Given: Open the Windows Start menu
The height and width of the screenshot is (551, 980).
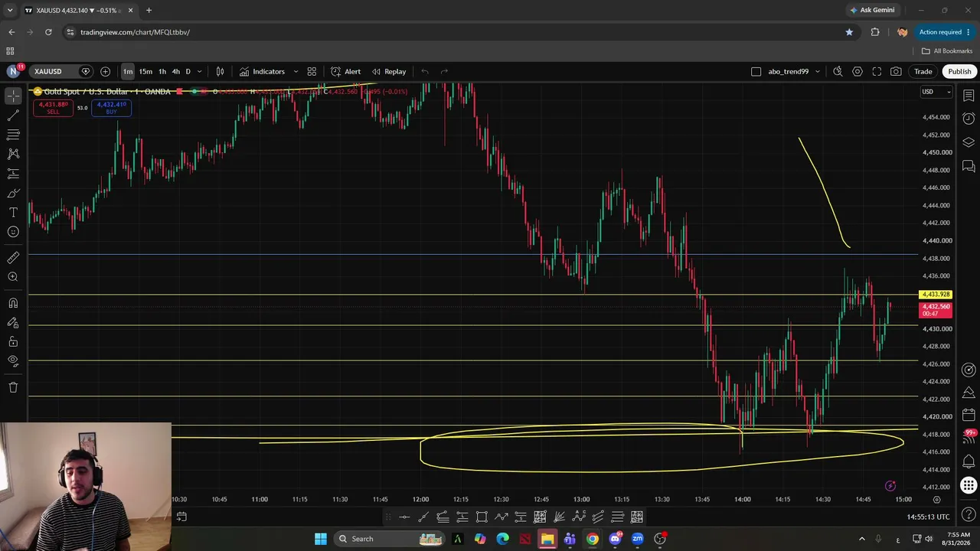Looking at the screenshot, I should (x=321, y=539).
